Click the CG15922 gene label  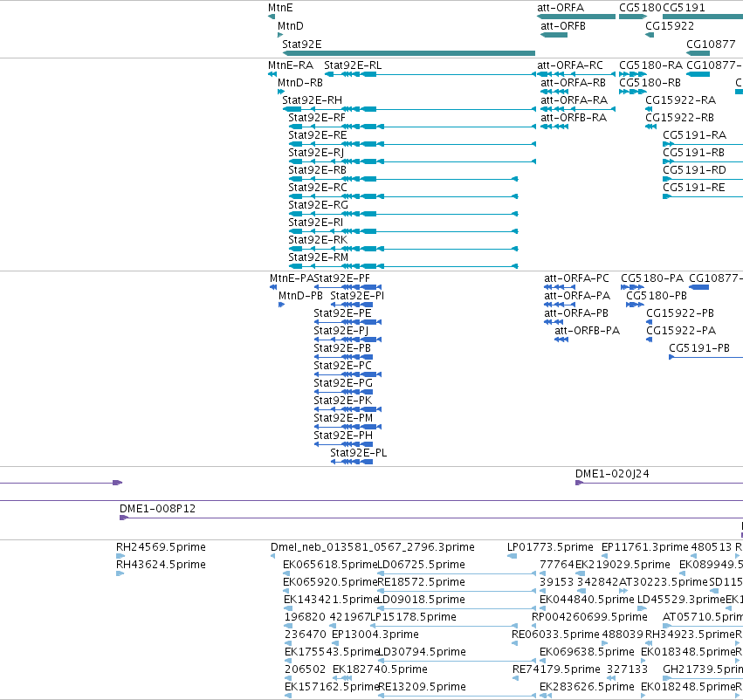tap(670, 26)
